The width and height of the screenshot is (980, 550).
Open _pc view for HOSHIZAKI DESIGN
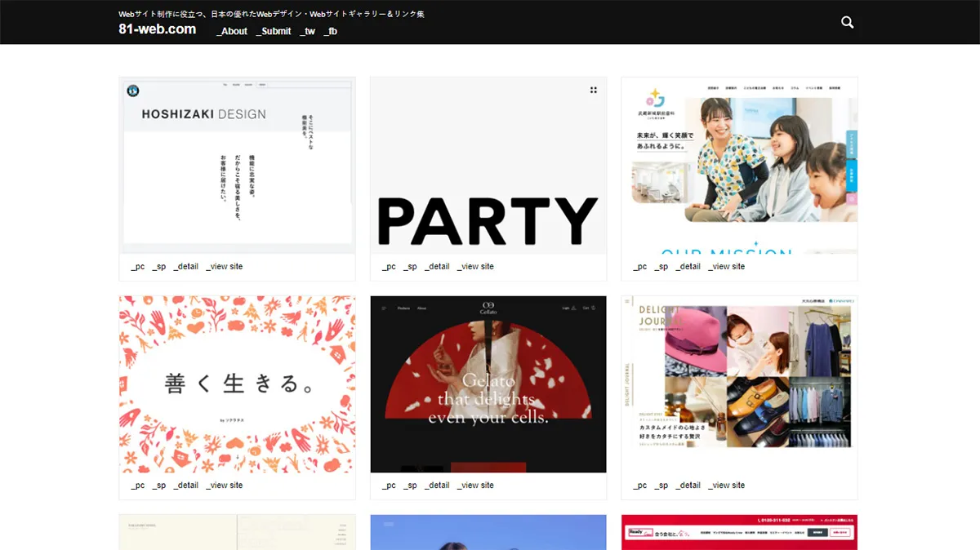coord(137,266)
